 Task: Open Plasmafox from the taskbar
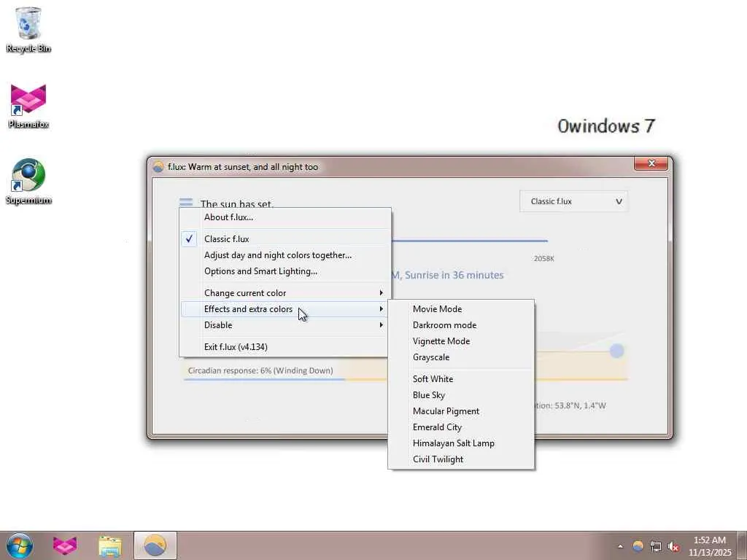(x=65, y=545)
